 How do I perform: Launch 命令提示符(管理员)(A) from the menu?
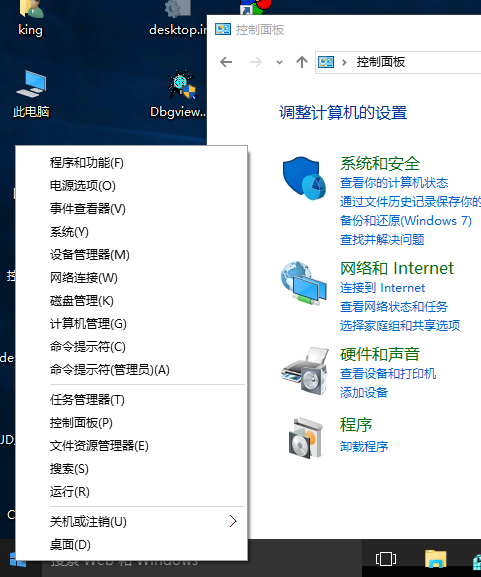click(131, 370)
